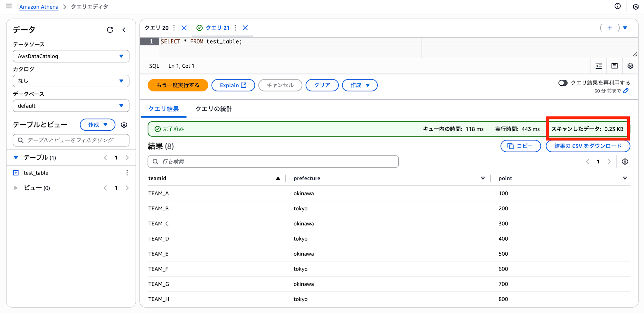Click the キャンセル button
This screenshot has width=644, height=313.
[280, 85]
